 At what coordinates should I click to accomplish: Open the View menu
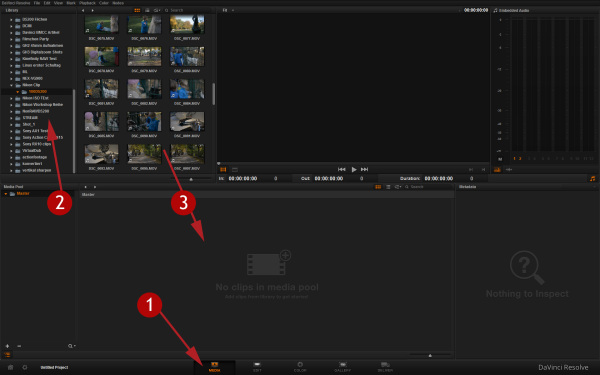click(58, 3)
